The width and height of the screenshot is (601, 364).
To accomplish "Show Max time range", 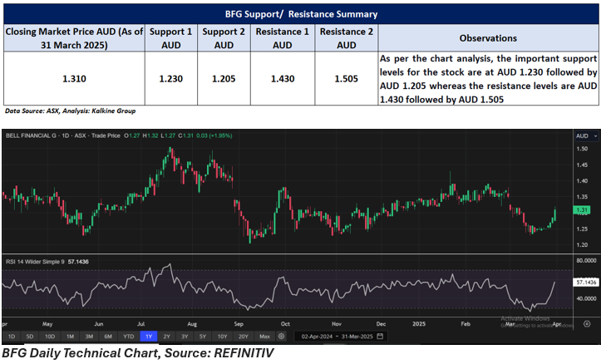I will tap(265, 337).
